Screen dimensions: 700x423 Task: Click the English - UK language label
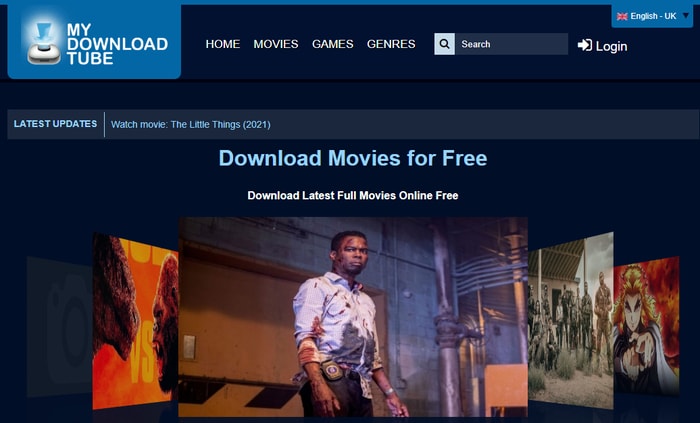pyautogui.click(x=653, y=16)
